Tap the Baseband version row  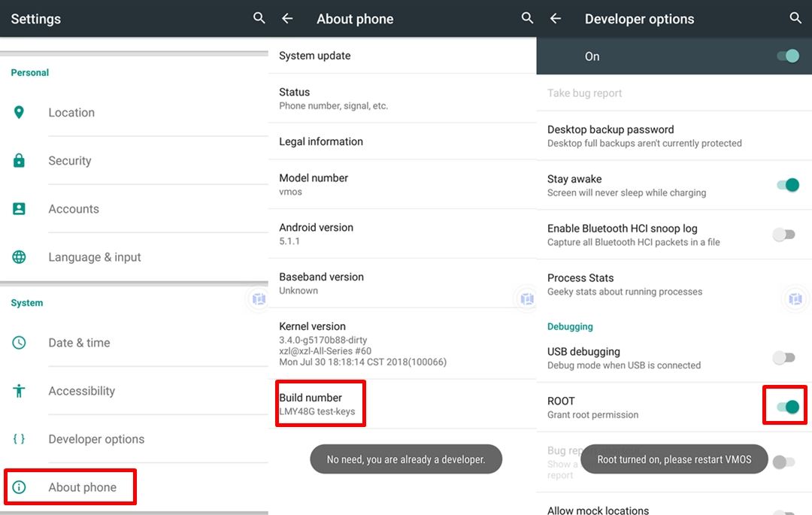402,283
